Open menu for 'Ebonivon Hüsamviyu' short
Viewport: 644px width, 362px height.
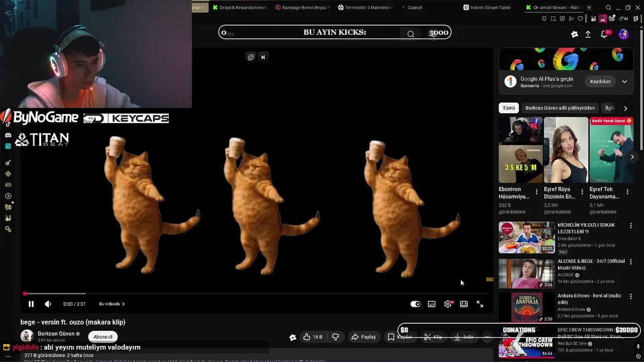pos(536,192)
